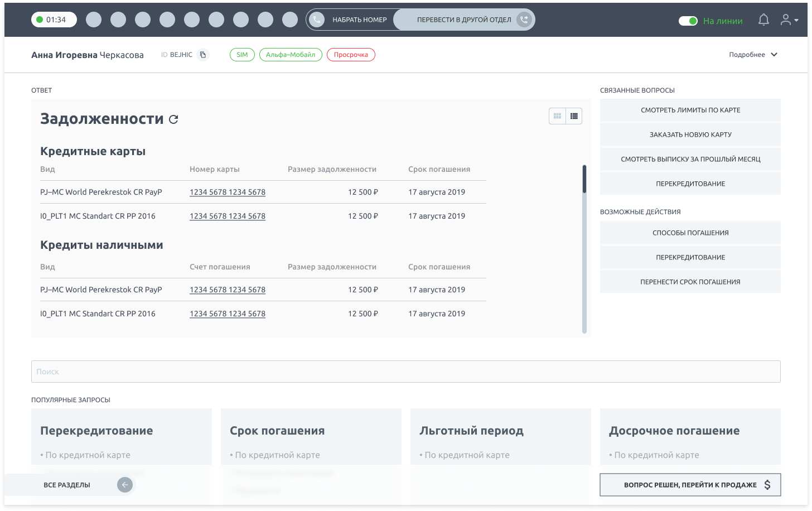Click the call transfer icon in top bar
This screenshot has height=511, width=812.
pyautogui.click(x=524, y=20)
